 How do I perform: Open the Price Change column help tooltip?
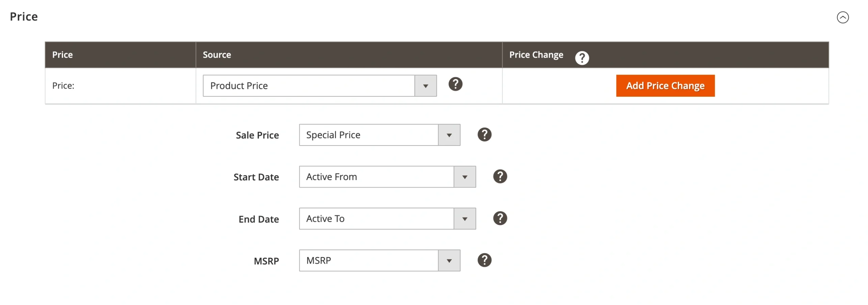pos(582,58)
